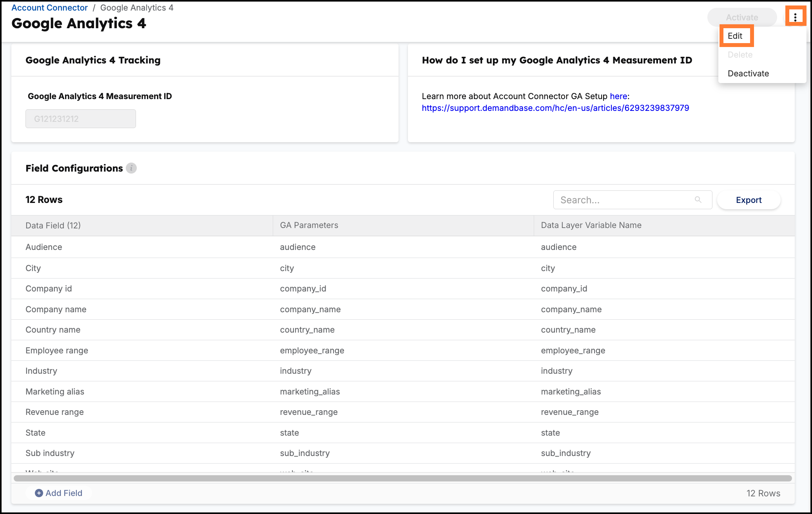This screenshot has width=812, height=514.
Task: Click the Field Configurations info icon
Action: (x=131, y=168)
